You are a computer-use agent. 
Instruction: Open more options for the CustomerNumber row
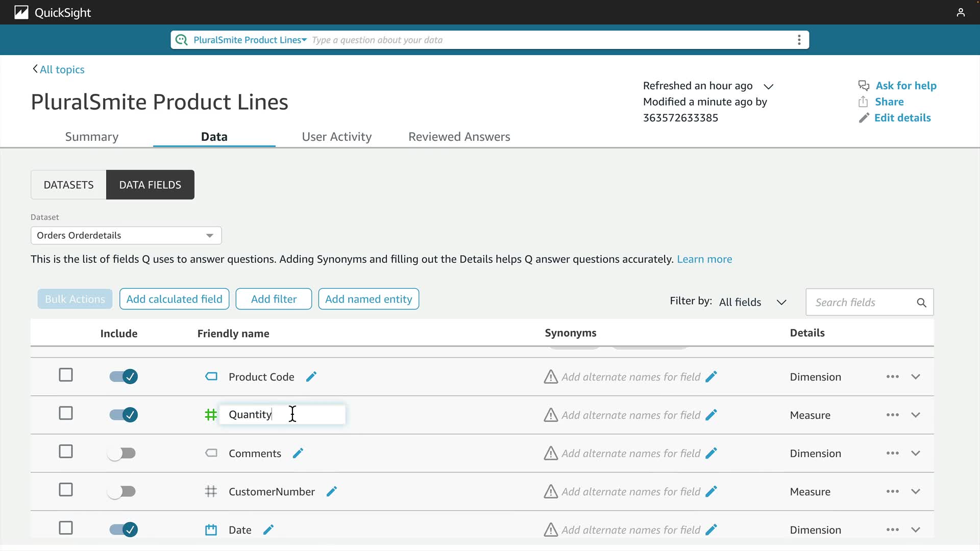pyautogui.click(x=892, y=491)
